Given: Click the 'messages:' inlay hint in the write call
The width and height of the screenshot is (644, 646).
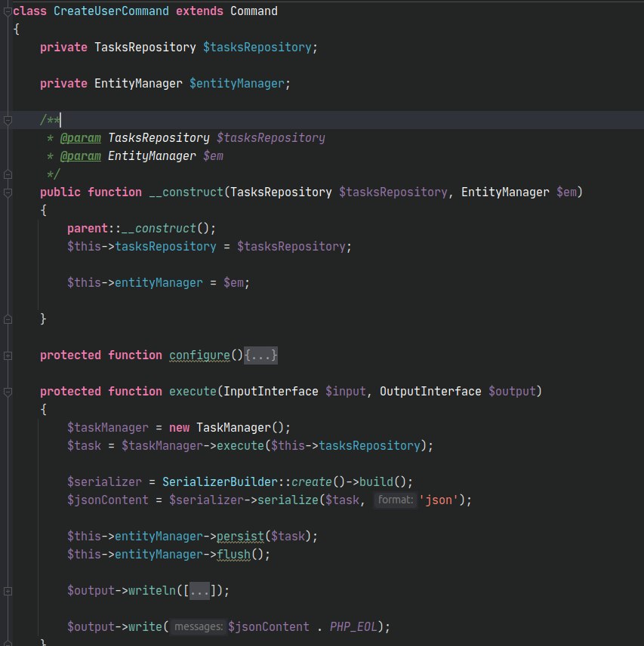Looking at the screenshot, I should pos(199,627).
